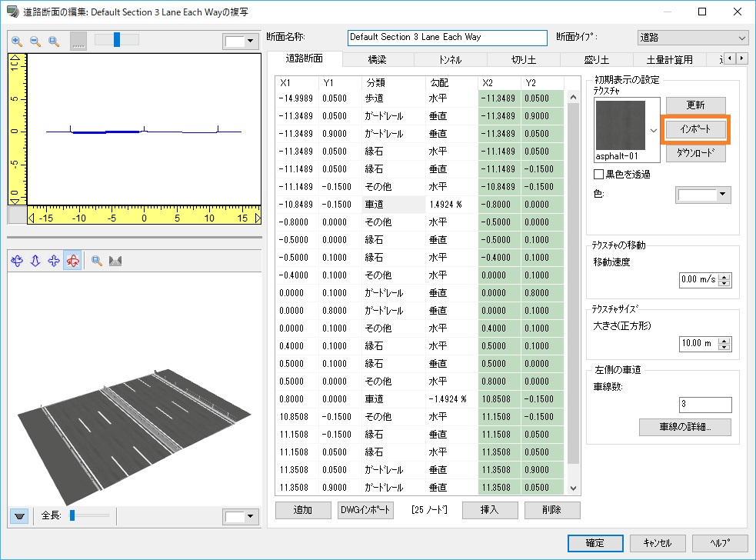Image resolution: width=756 pixels, height=560 pixels.
Task: Expand the asphalt-01 texture dropdown
Action: tap(654, 131)
